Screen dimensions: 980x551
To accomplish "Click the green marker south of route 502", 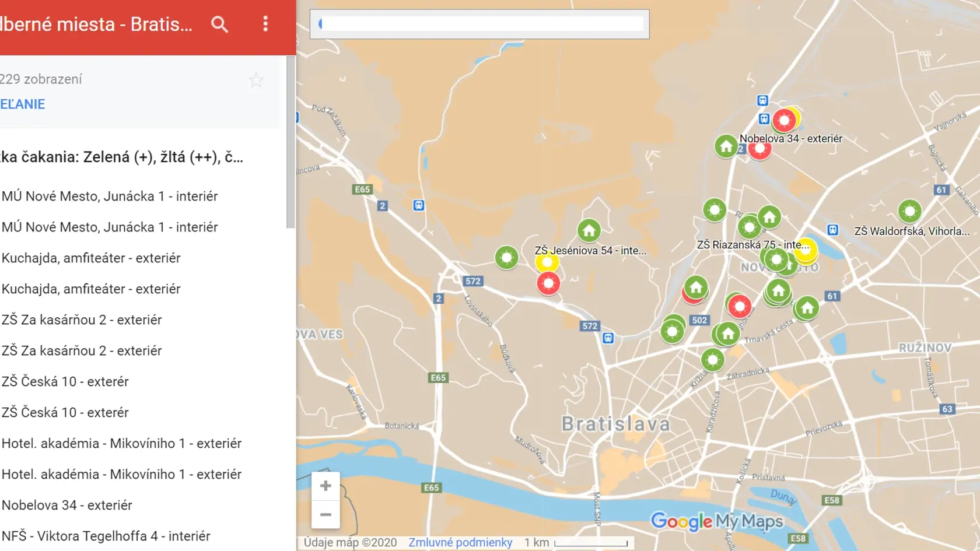I will click(x=672, y=332).
